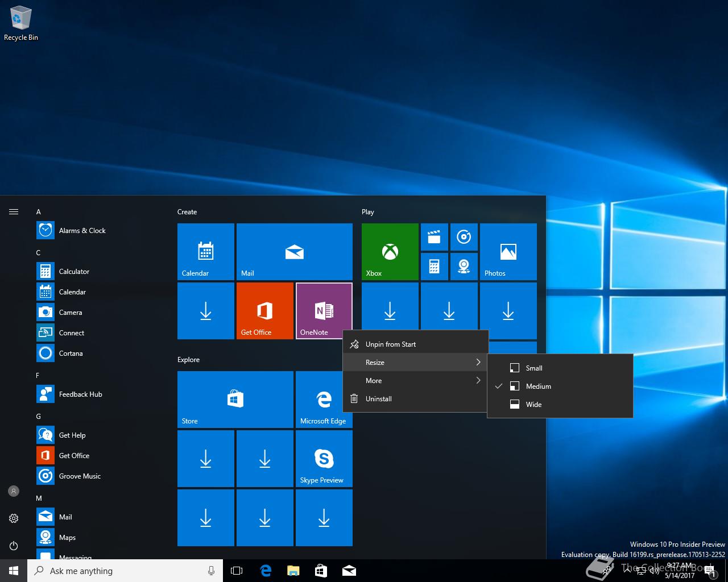Open Mail from the taskbar
This screenshot has height=582, width=728.
point(349,571)
